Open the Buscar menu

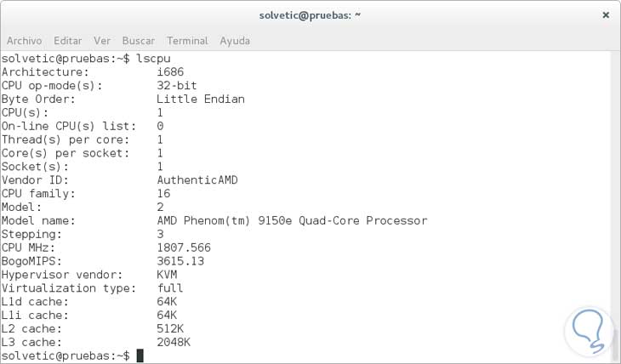click(139, 40)
